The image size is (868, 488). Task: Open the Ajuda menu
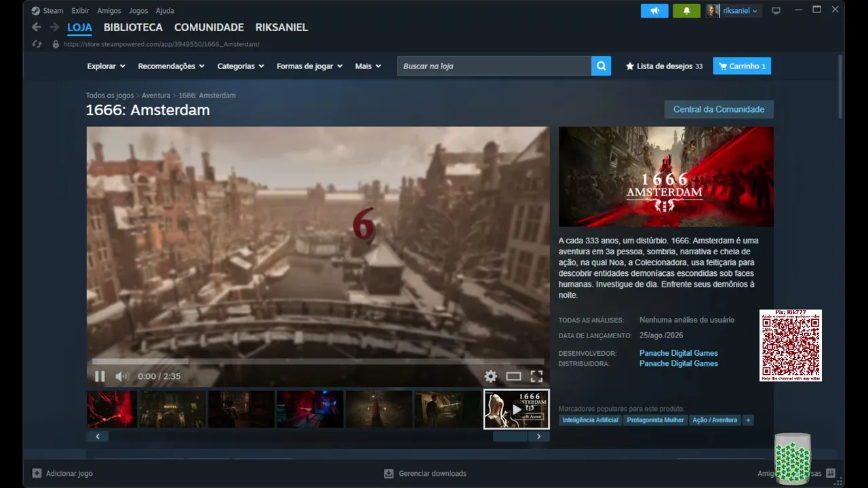[x=165, y=11]
